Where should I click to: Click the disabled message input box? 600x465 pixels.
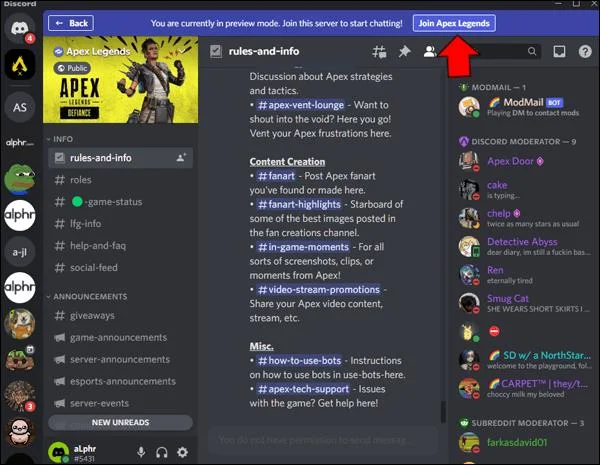click(x=323, y=440)
